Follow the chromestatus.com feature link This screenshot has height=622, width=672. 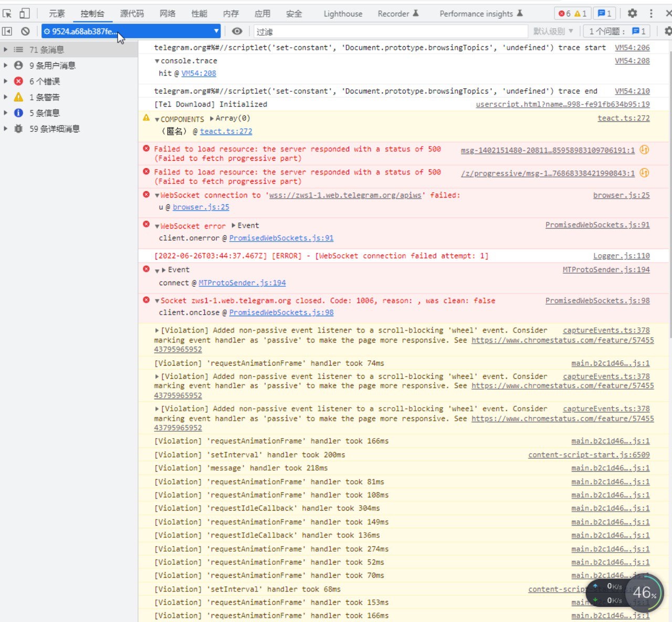562,340
